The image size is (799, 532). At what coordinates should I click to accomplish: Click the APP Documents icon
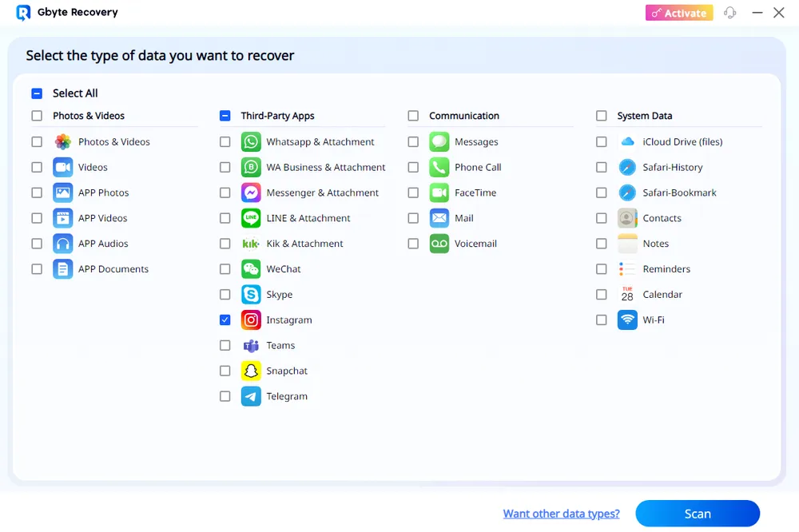coord(62,269)
